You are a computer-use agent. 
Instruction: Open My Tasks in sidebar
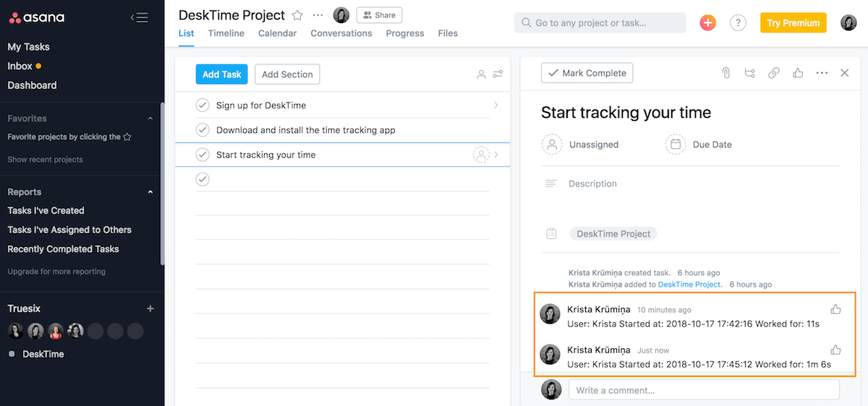[x=29, y=47]
